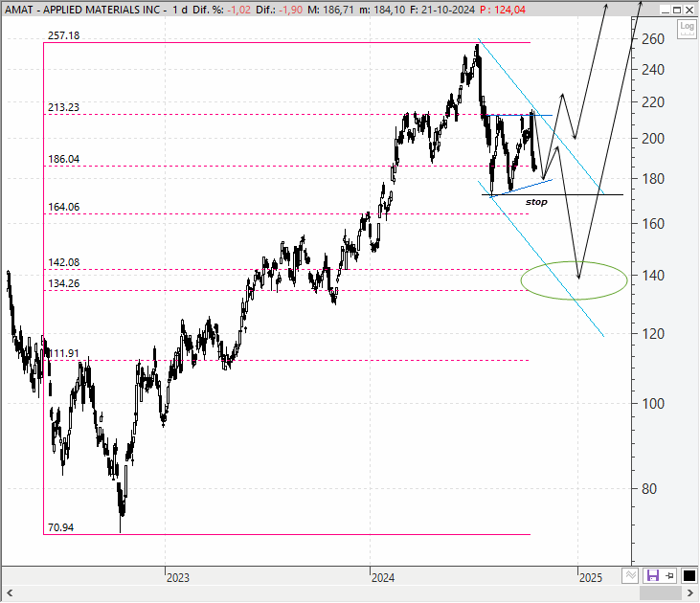Click the 140 price axis label

coord(653,276)
